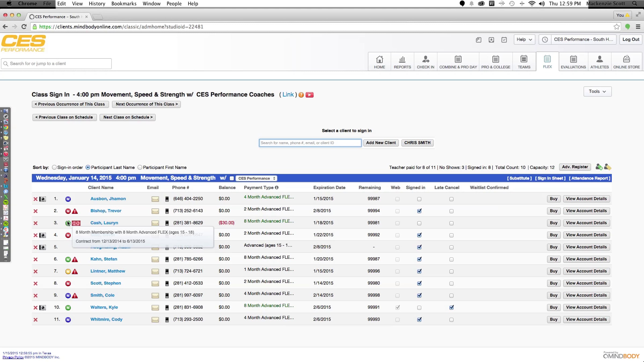The image size is (644, 362).
Task: Open email envelope icon for Ausbon, Jhamon
Action: (155, 199)
